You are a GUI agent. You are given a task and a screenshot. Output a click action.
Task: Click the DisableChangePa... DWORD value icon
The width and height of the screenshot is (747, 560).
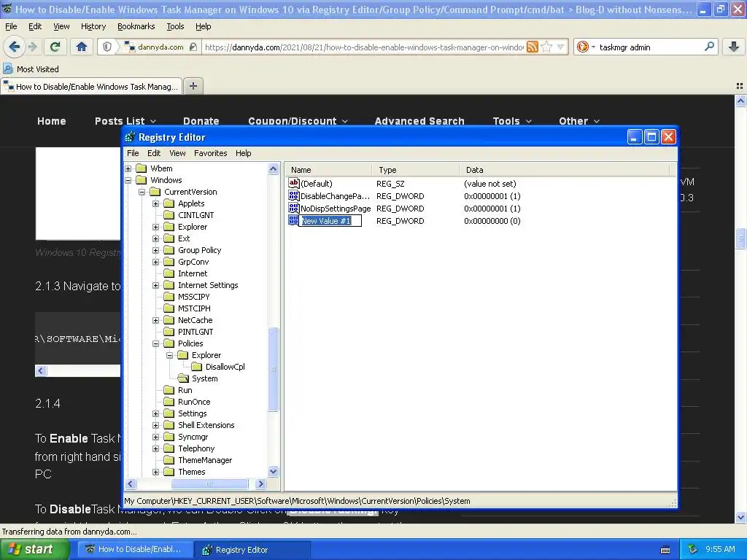click(293, 195)
